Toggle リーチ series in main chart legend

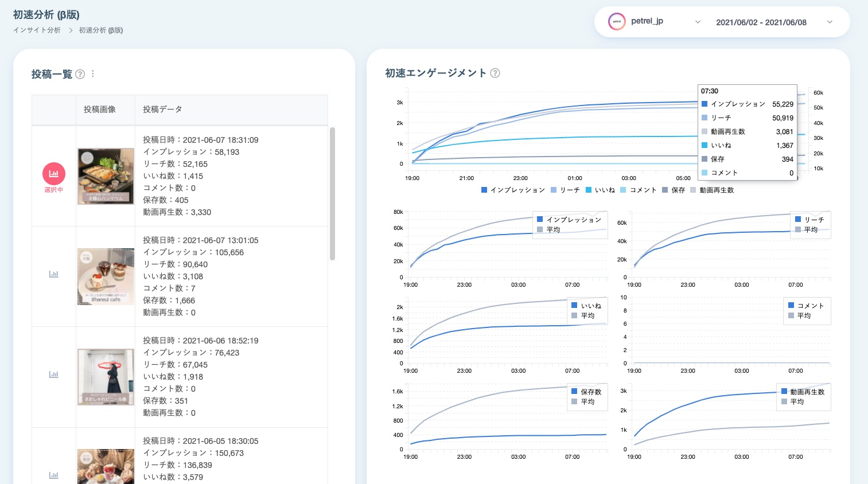pos(565,190)
